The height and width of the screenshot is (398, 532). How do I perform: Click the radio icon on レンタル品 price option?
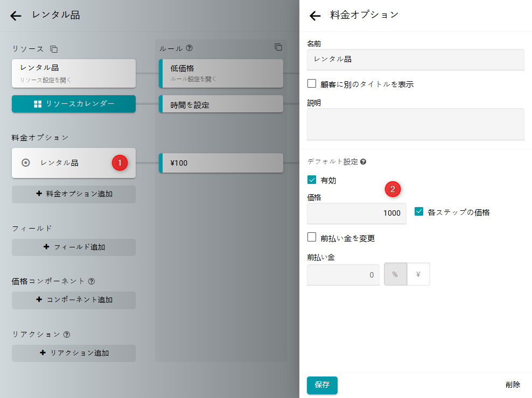(25, 163)
